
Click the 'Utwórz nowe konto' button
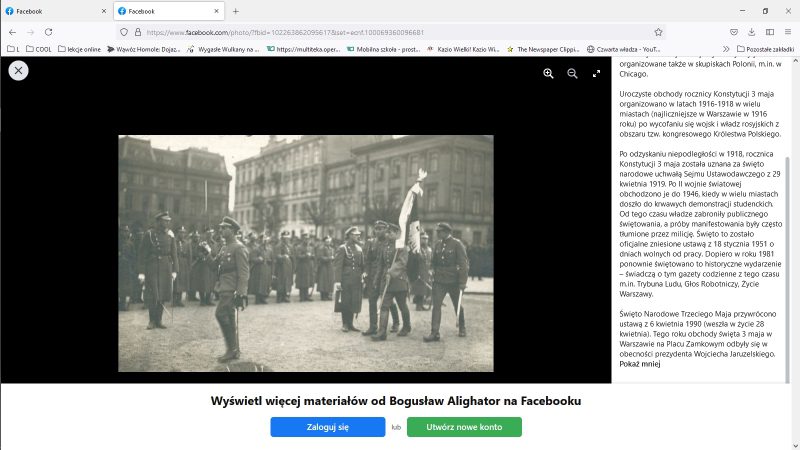(x=464, y=427)
